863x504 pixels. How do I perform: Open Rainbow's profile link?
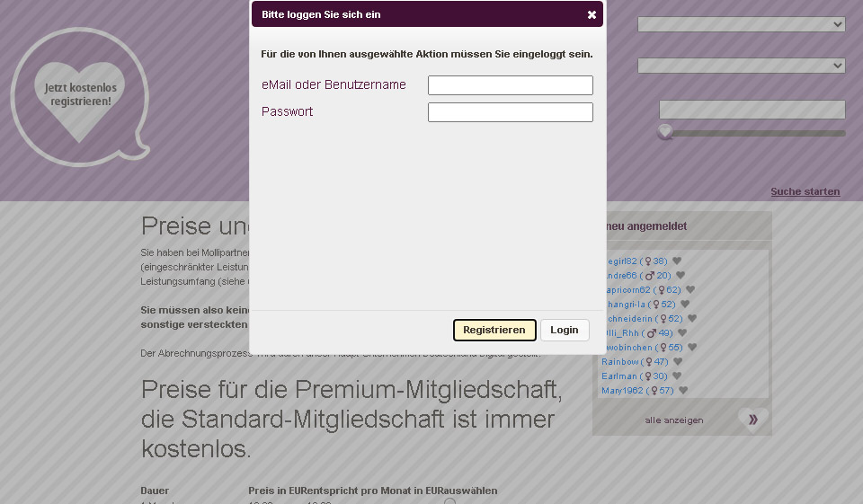[x=620, y=362]
